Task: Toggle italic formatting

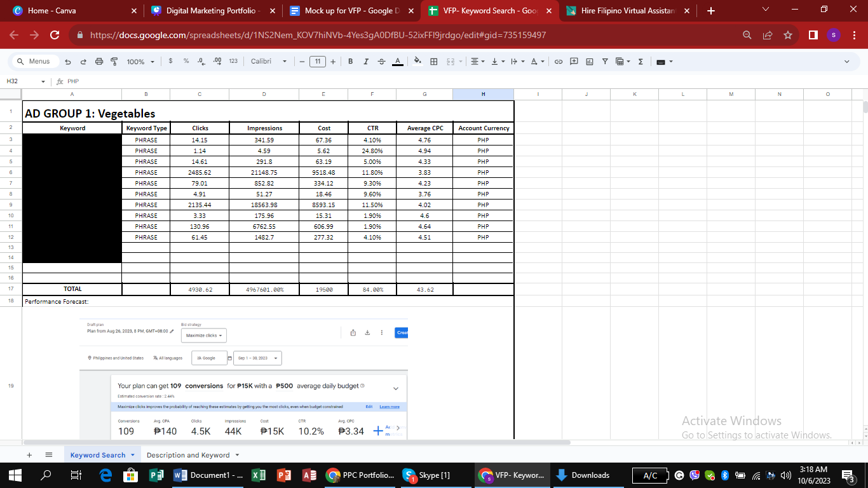Action: point(366,62)
